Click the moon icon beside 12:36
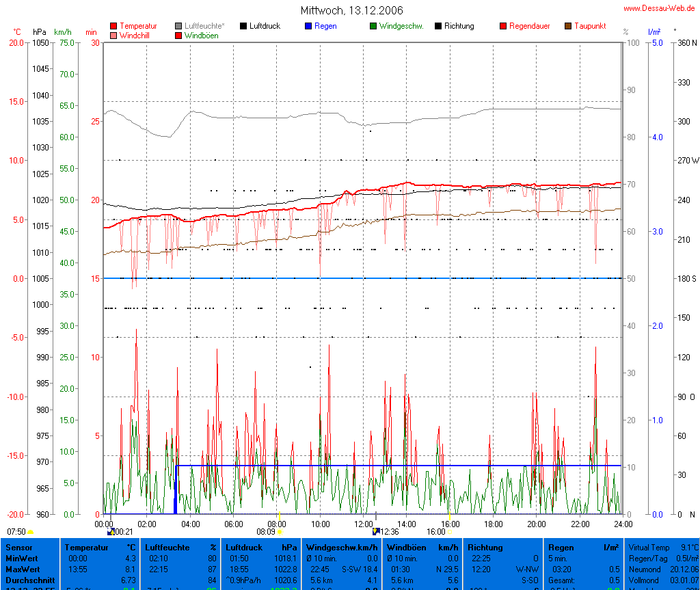Screen dimensions: 700x590 [375, 531]
